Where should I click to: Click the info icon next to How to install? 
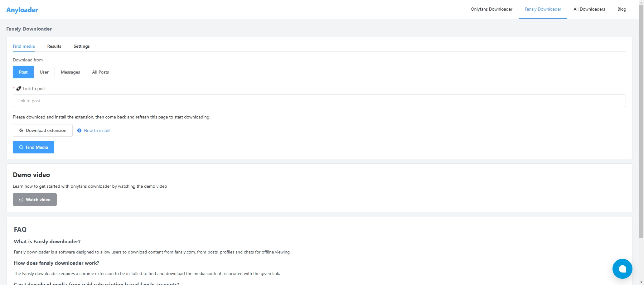pyautogui.click(x=79, y=131)
